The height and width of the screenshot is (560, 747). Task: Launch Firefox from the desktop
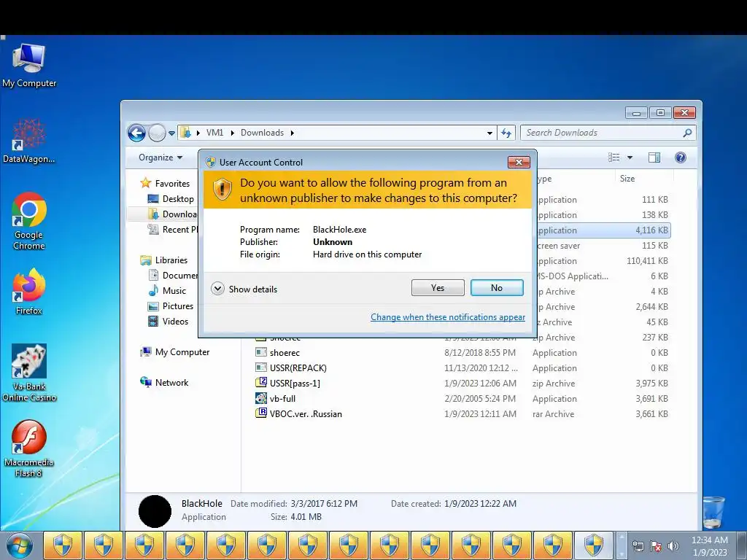coord(28,292)
